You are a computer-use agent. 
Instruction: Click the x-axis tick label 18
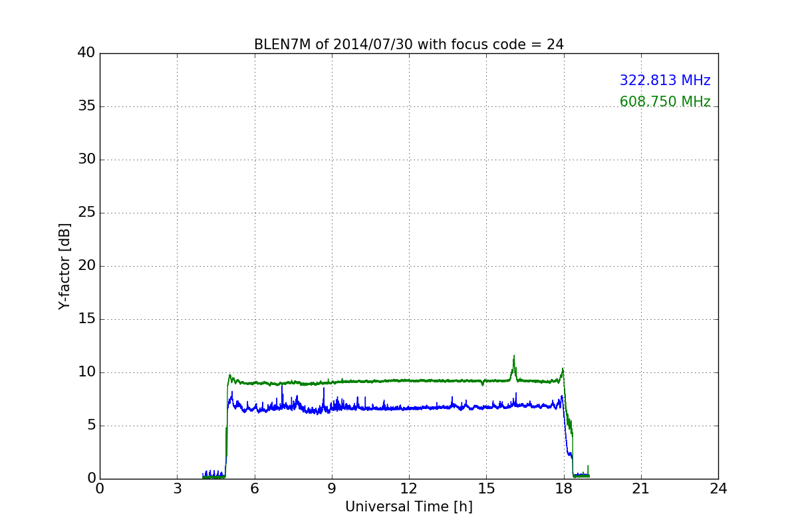click(x=564, y=489)
